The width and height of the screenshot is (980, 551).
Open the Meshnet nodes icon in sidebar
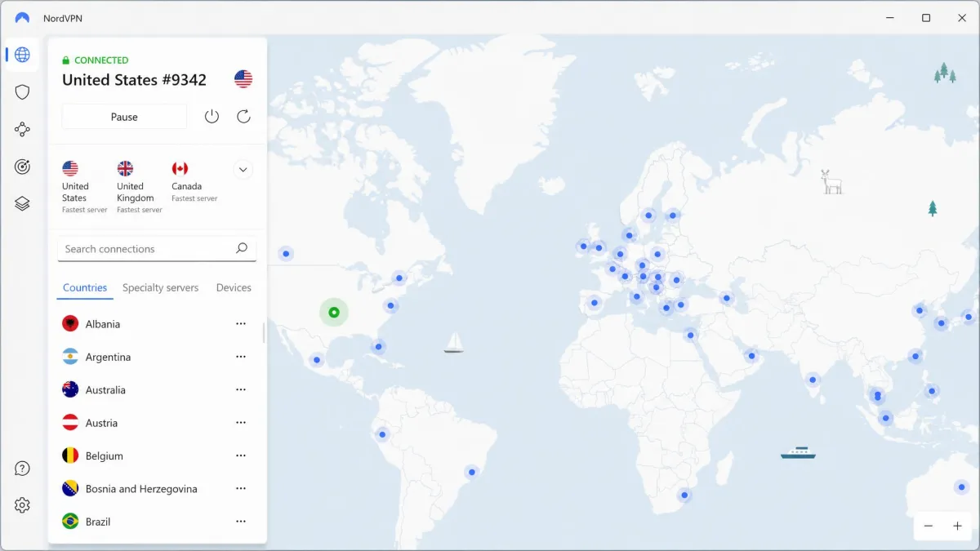[x=22, y=129]
